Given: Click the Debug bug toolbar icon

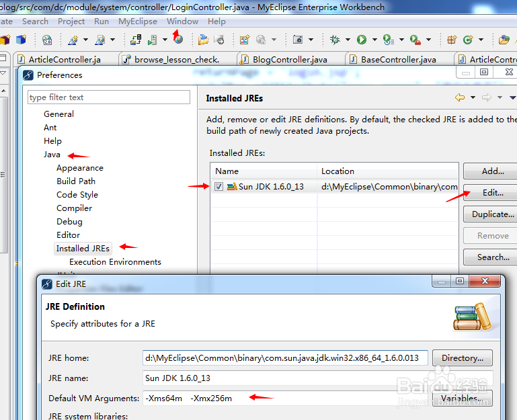Looking at the screenshot, I should click(x=335, y=40).
